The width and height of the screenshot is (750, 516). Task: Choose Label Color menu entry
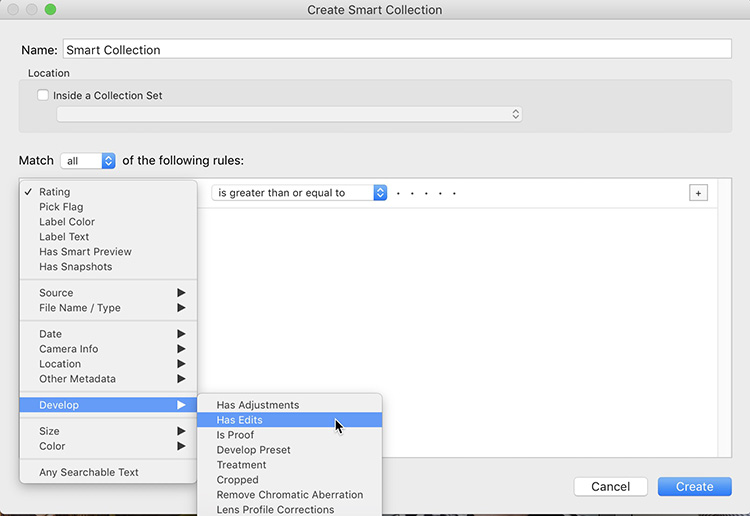(x=67, y=222)
